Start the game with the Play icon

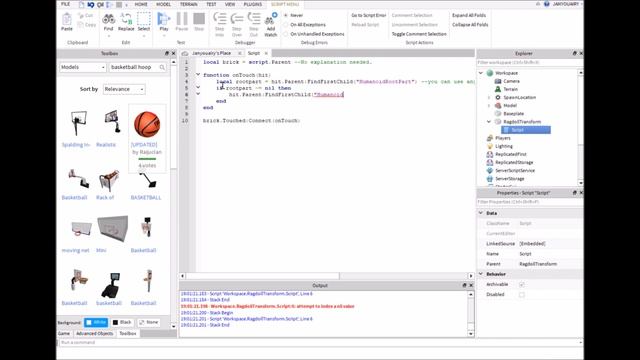click(164, 19)
